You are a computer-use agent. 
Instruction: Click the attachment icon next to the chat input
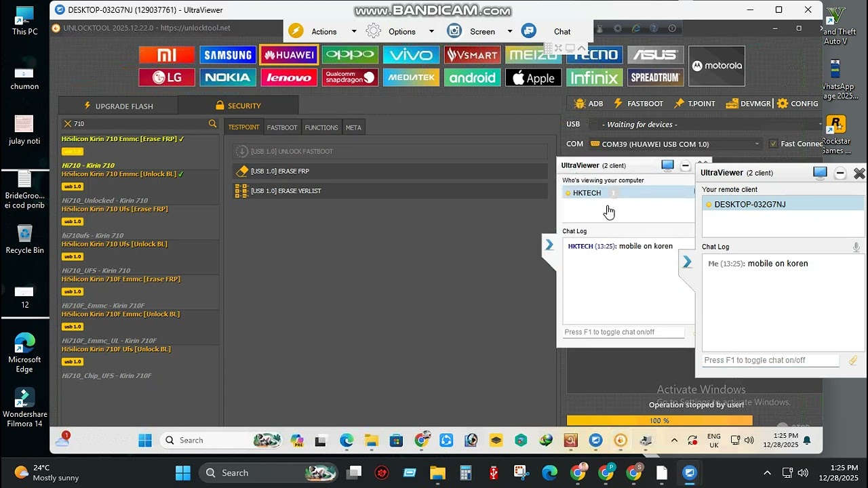tap(853, 361)
